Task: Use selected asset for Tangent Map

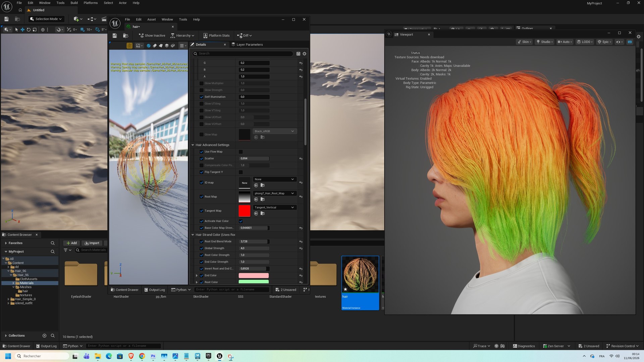Action: (256, 214)
